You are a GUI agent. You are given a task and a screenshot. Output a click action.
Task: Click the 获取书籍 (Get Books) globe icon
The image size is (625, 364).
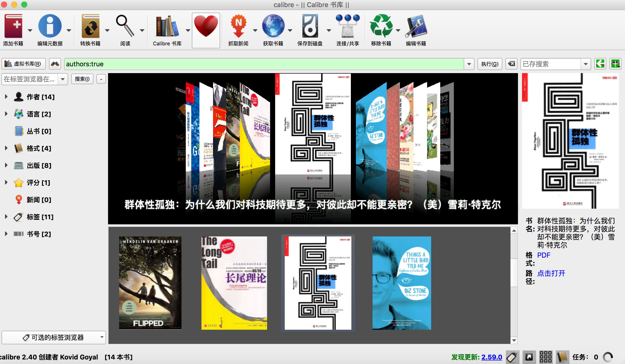(273, 26)
